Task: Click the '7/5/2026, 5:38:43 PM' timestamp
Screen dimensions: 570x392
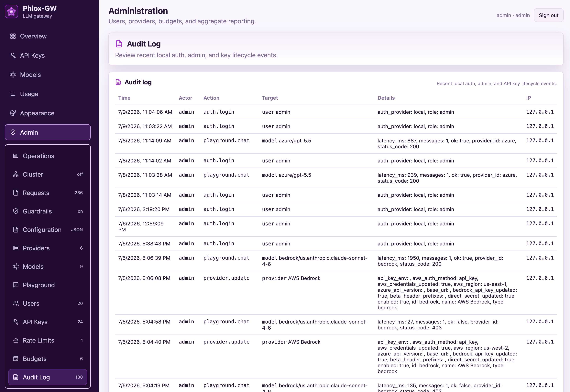Action: coord(144,244)
